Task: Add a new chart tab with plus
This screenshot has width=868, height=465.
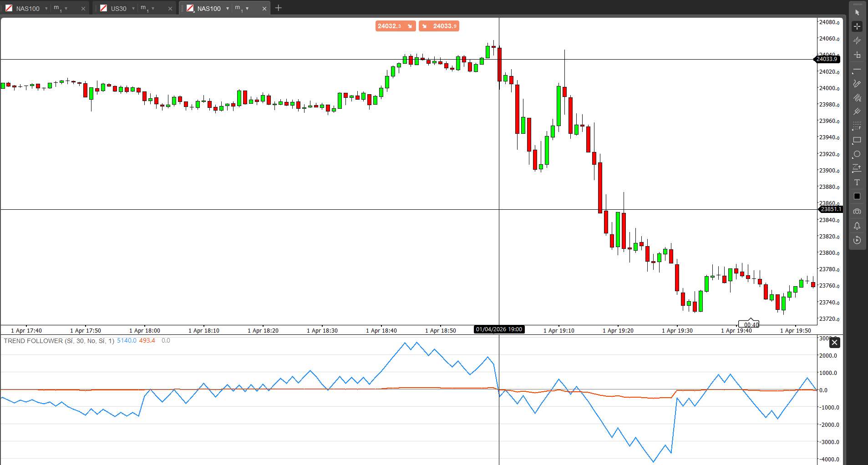Action: pos(279,8)
